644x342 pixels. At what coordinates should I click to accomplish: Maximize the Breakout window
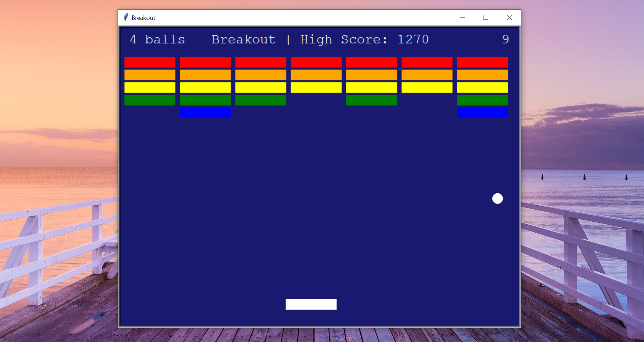tap(485, 17)
